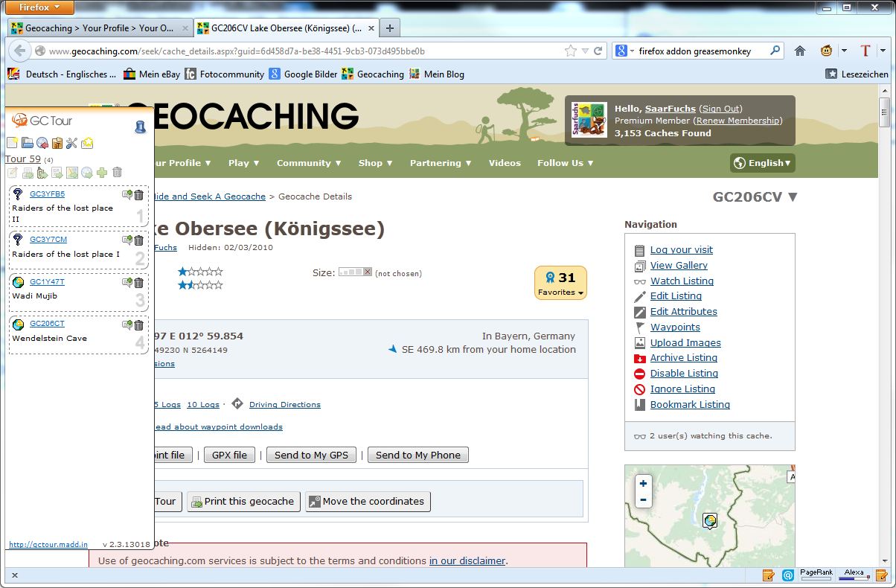Open the Watch Listing link
Screen dimensions: 896x588
(x=682, y=281)
